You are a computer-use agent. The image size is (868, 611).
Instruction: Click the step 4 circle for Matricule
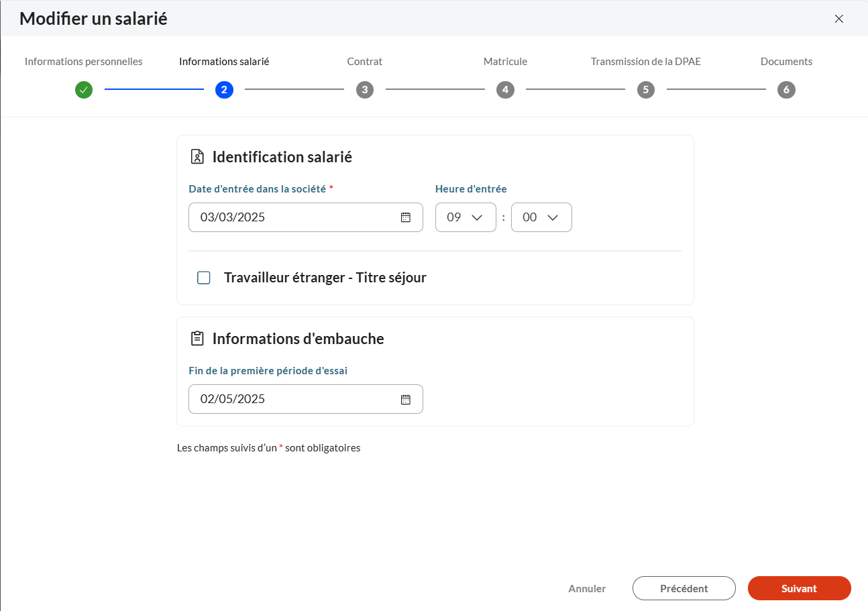point(505,90)
